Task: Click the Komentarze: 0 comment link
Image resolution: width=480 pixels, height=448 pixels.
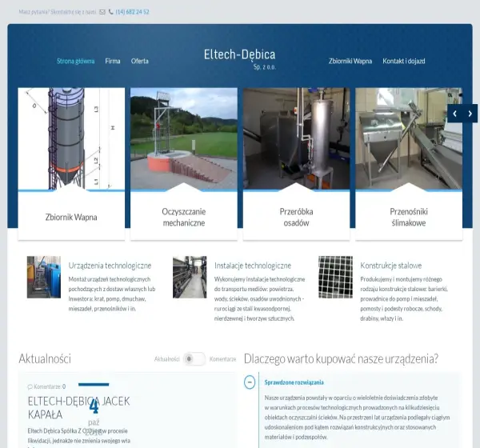Action: point(46,386)
